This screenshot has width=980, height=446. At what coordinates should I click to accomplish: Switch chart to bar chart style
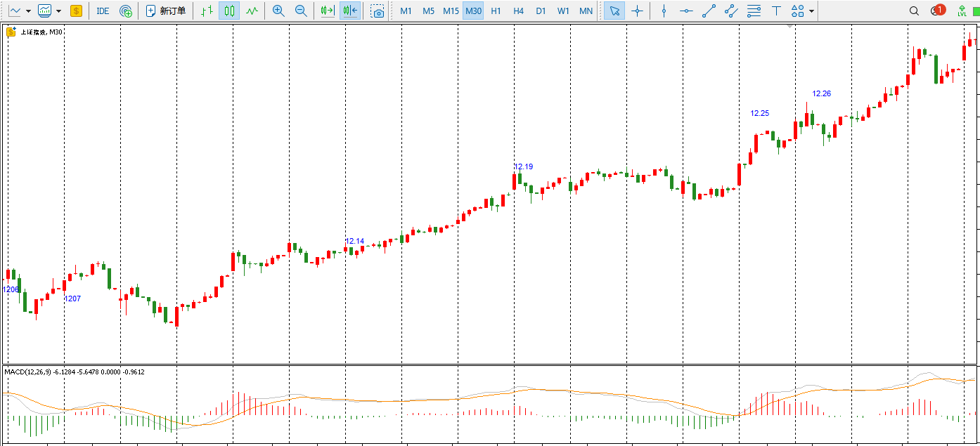coord(206,11)
